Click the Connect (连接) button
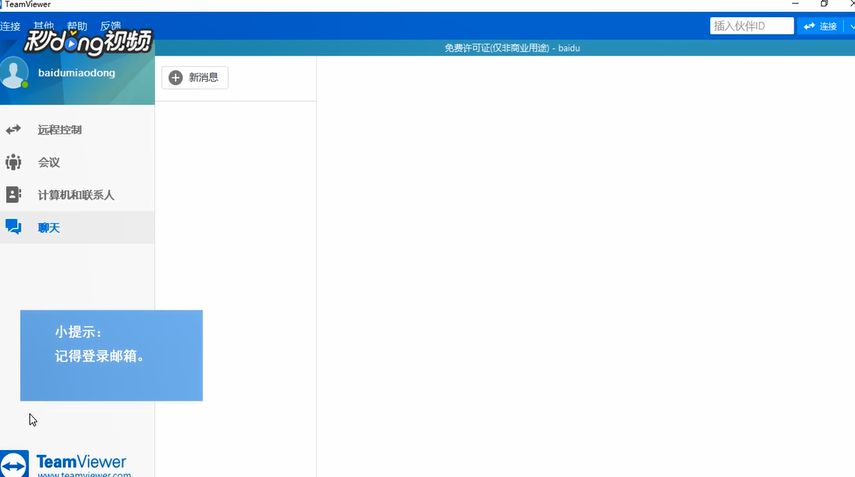This screenshot has width=855, height=477. pyautogui.click(x=820, y=26)
